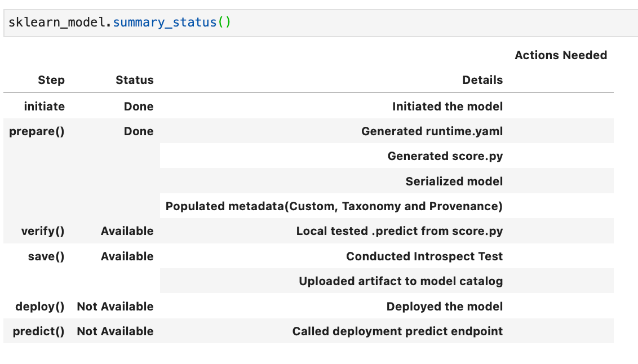Viewport: 638px width, 364px height.
Task: Click the Step column header
Action: 51,80
